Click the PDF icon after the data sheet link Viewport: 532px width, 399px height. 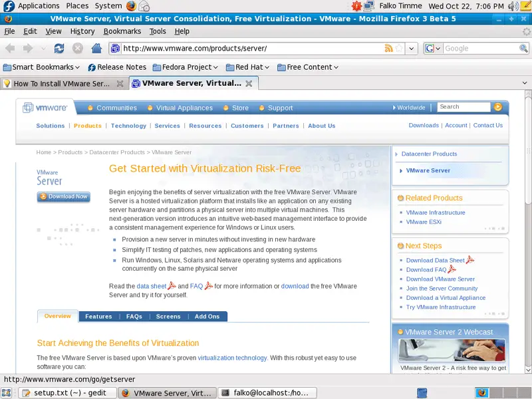[x=172, y=286]
